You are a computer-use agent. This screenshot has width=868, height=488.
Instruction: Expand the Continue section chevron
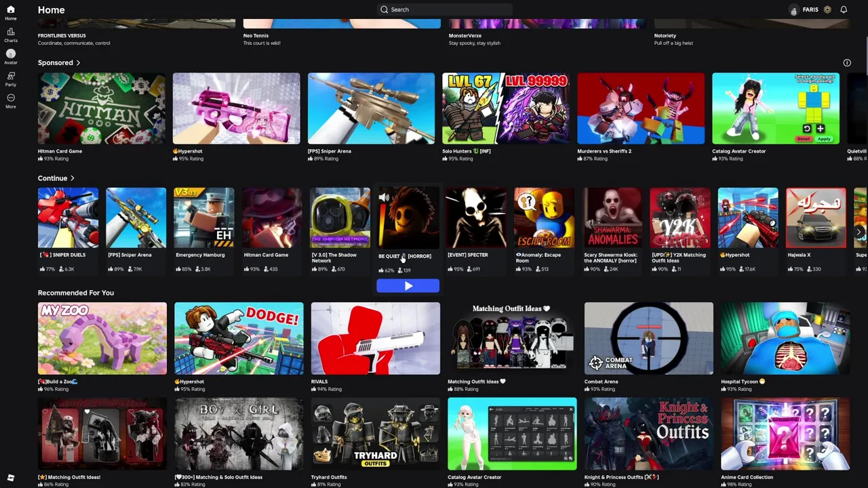(x=72, y=178)
